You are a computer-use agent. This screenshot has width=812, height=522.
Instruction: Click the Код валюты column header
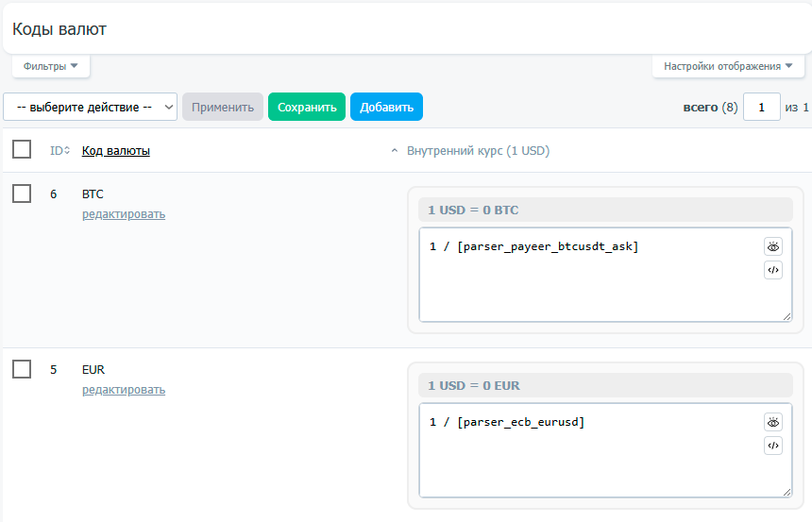116,151
